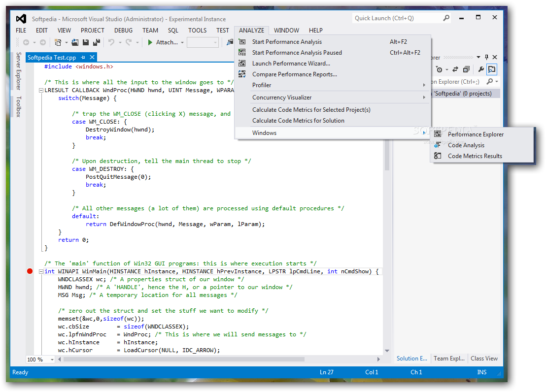Click the Auto Hide pin on Solution Explorer
Image resolution: width=546 pixels, height=392 pixels.
[486, 57]
